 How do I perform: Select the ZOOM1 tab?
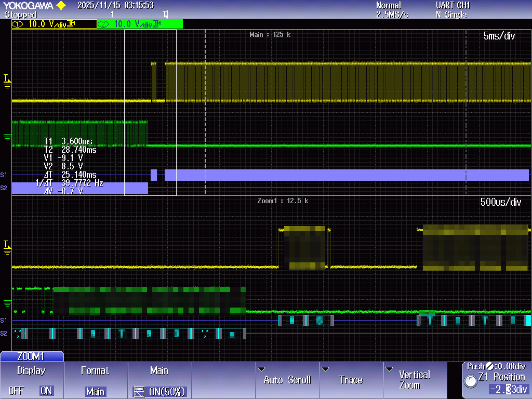(32, 356)
